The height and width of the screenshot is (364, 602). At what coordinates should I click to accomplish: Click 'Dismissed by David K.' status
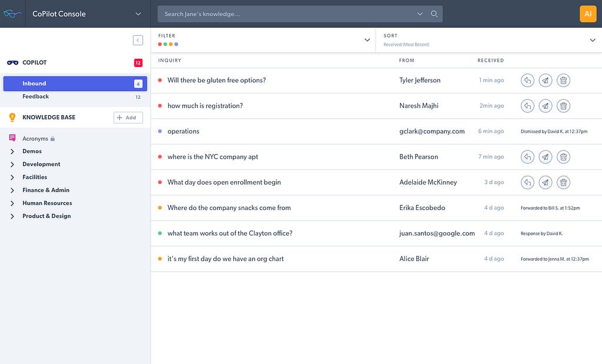pyautogui.click(x=554, y=131)
